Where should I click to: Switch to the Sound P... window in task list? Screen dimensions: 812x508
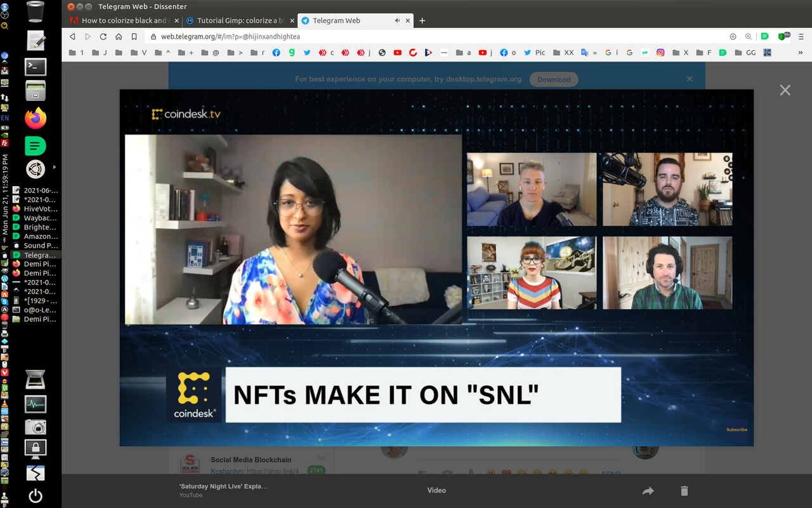click(x=36, y=245)
